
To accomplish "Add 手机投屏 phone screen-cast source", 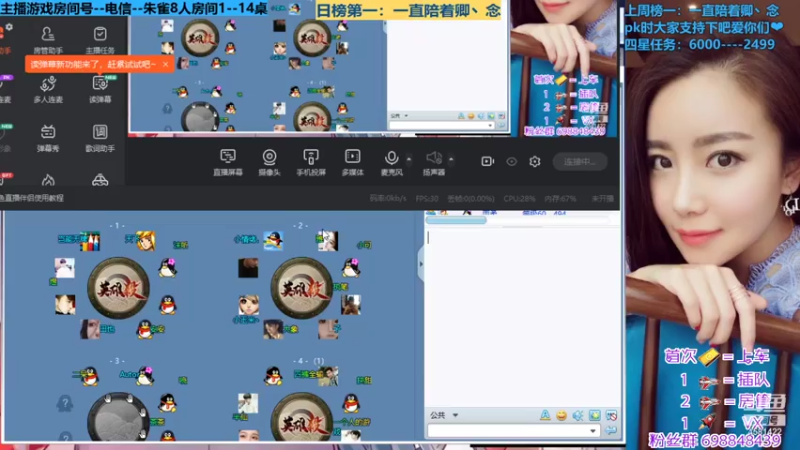I will (311, 163).
